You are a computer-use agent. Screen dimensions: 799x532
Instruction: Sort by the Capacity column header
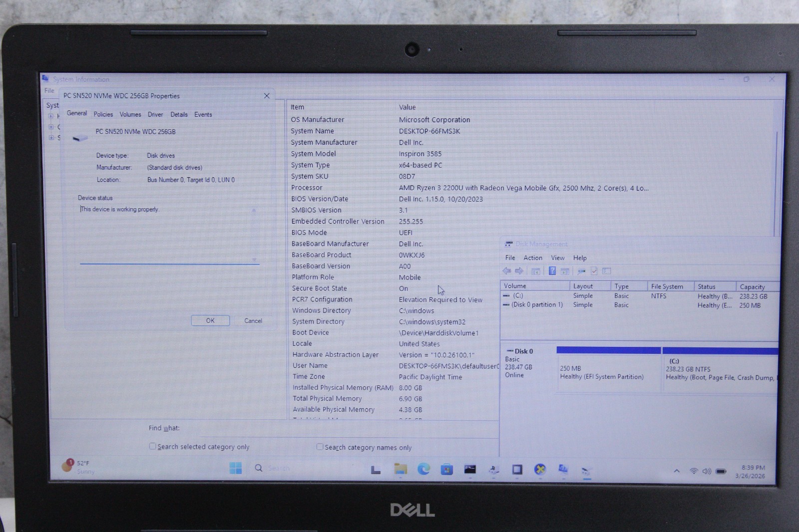[757, 286]
